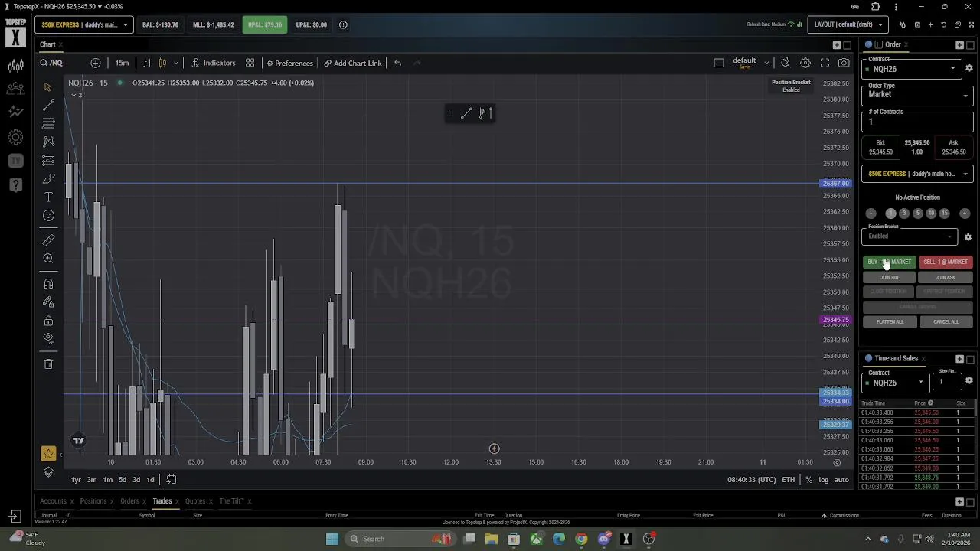Select the cursor pointer drawing tool
The width and height of the screenshot is (980, 551).
[x=48, y=87]
